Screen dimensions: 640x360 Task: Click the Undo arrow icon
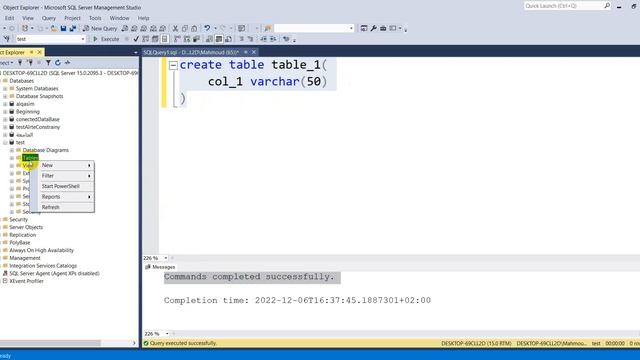click(207, 29)
